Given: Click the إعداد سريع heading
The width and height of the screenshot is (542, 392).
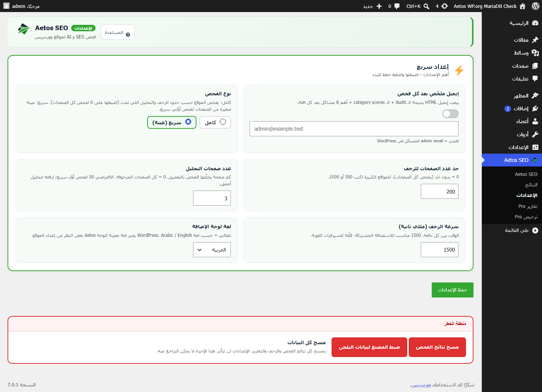Looking at the screenshot, I should tap(432, 67).
